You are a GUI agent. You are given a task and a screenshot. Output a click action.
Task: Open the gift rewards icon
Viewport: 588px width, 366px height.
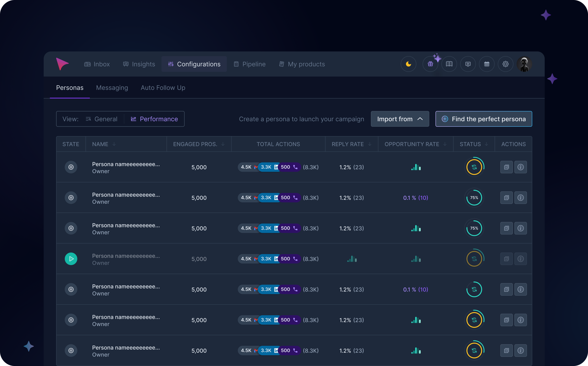[430, 64]
